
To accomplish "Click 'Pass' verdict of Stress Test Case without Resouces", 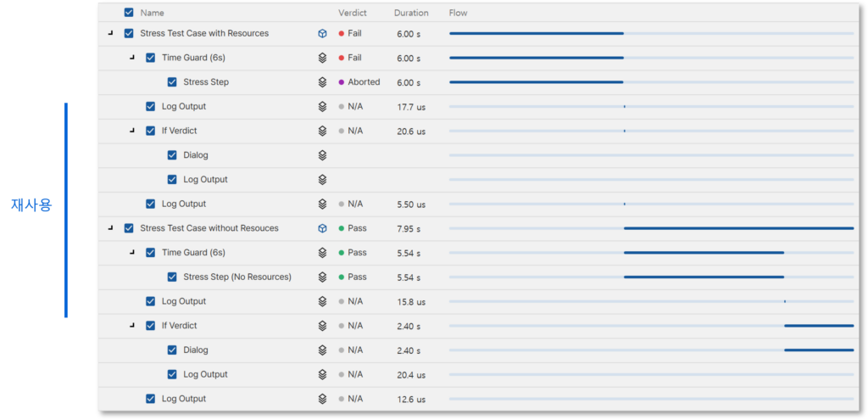I will pyautogui.click(x=357, y=228).
